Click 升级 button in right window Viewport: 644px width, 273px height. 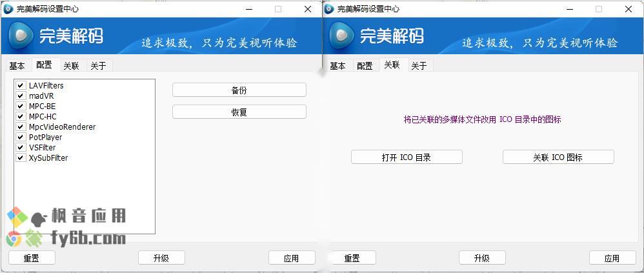[482, 258]
